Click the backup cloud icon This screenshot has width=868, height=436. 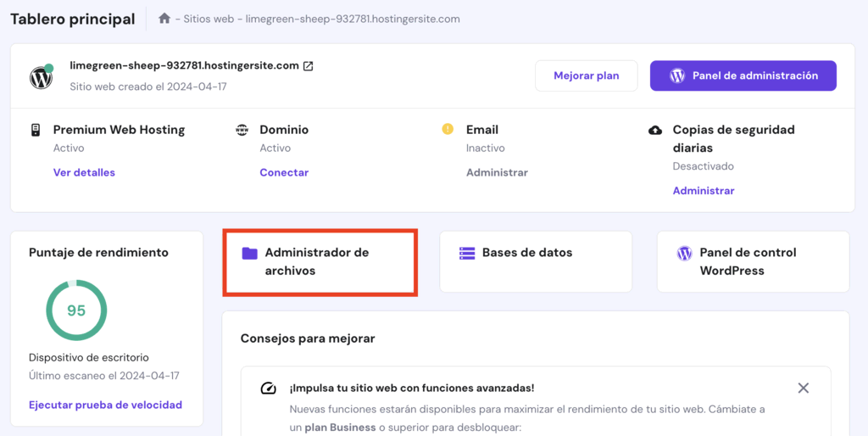point(655,130)
